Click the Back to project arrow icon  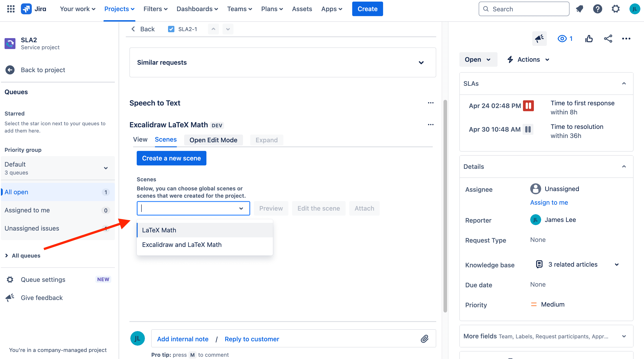[10, 70]
